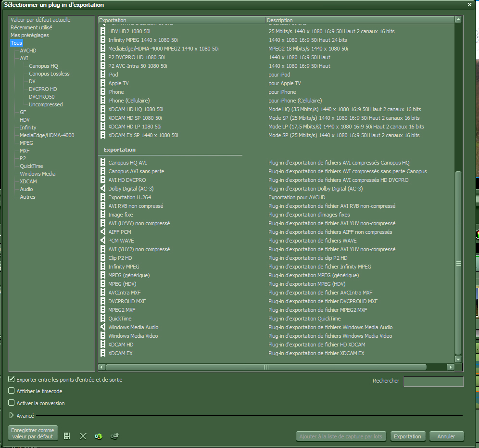Image resolution: width=479 pixels, height=448 pixels.
Task: Click the film icon beside XDCAM HD HQ 1080 50i
Action: pyautogui.click(x=103, y=109)
